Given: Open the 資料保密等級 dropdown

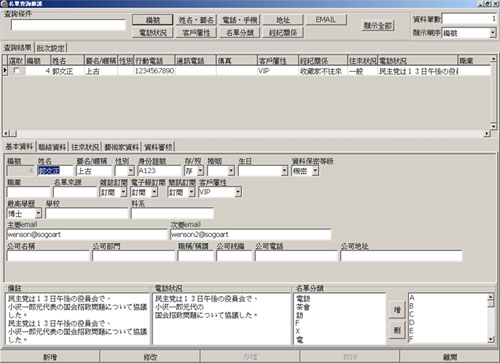Looking at the screenshot, I should pyautogui.click(x=315, y=171).
